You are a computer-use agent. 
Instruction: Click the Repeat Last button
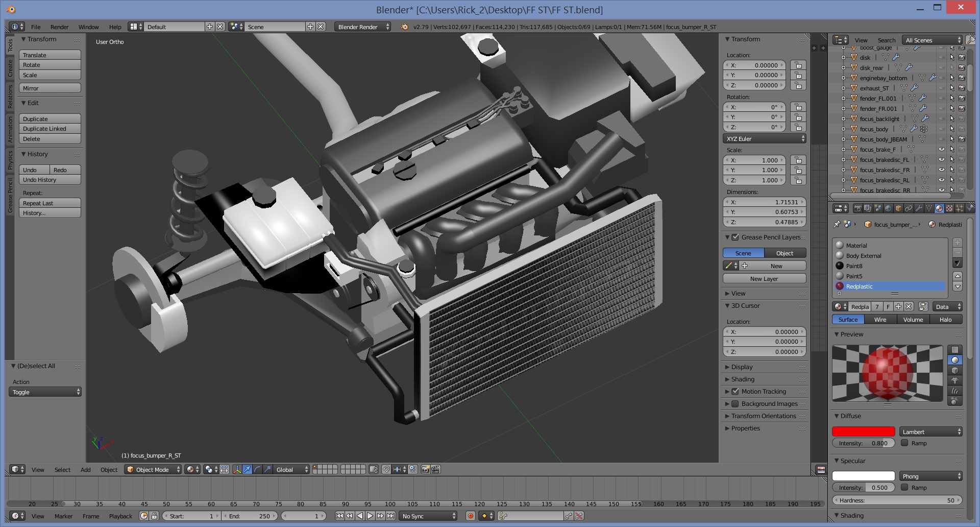tap(50, 203)
